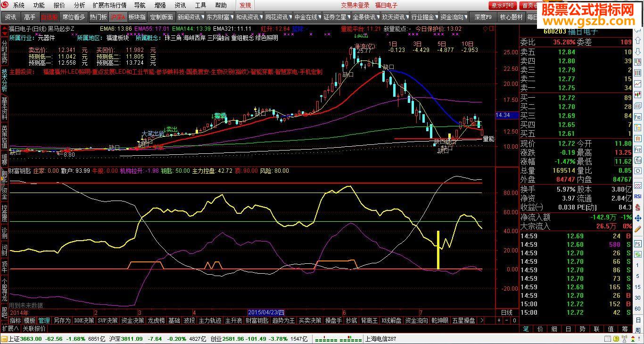Open the wave indicator chart icon above RSI
The width and height of the screenshot is (644, 344).
[637, 185]
